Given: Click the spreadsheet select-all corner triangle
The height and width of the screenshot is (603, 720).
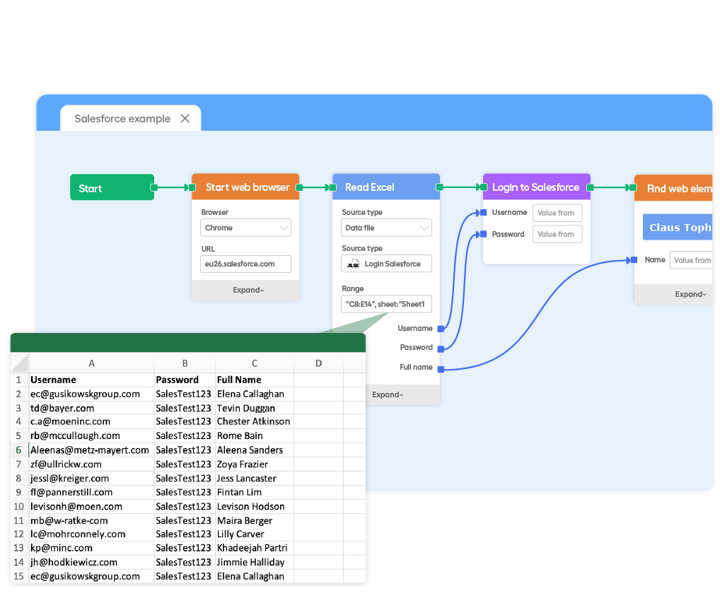Looking at the screenshot, I should pyautogui.click(x=20, y=363).
